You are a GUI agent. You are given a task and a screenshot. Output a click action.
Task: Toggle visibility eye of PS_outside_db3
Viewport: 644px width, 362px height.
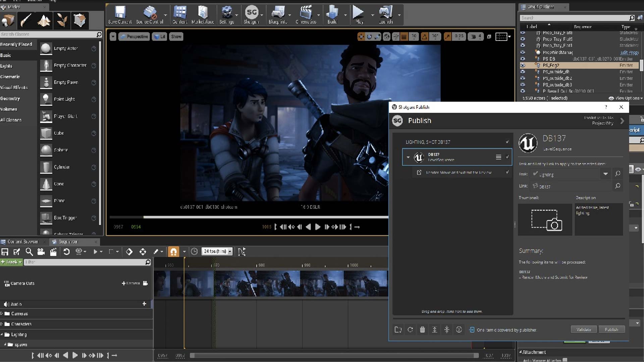pos(523,85)
